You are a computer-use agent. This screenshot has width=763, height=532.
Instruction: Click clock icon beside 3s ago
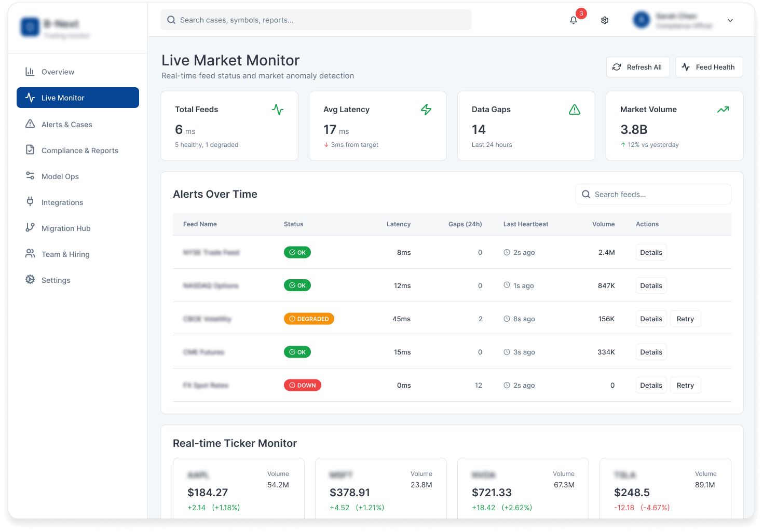point(507,352)
